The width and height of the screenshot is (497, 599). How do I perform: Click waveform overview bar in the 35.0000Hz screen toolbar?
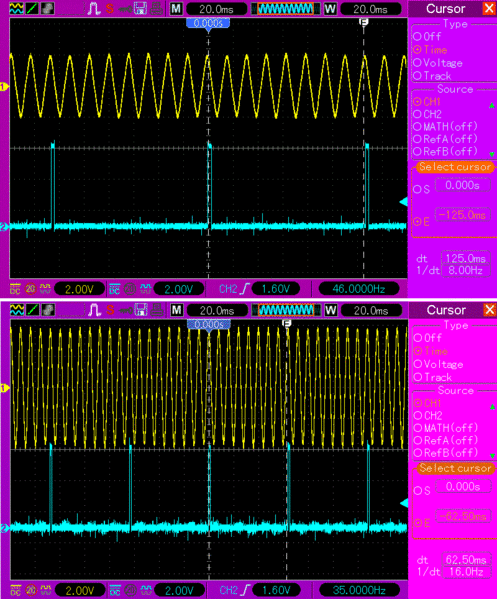[286, 310]
